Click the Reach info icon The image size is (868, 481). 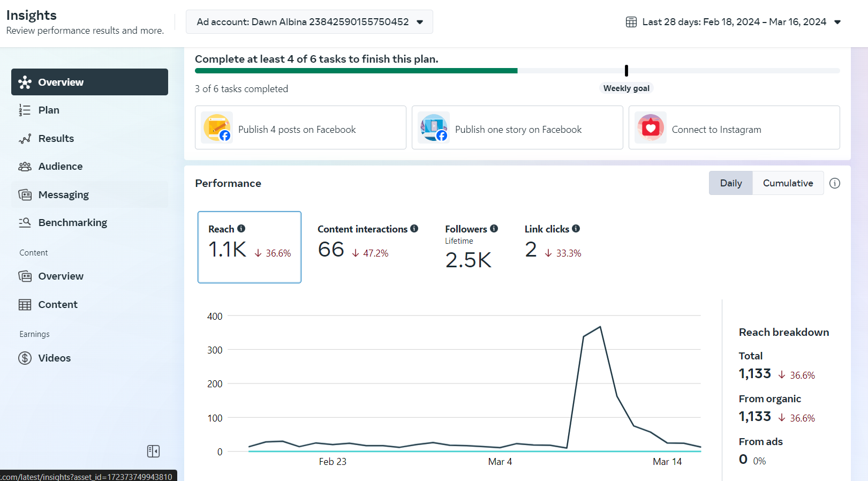click(x=241, y=229)
